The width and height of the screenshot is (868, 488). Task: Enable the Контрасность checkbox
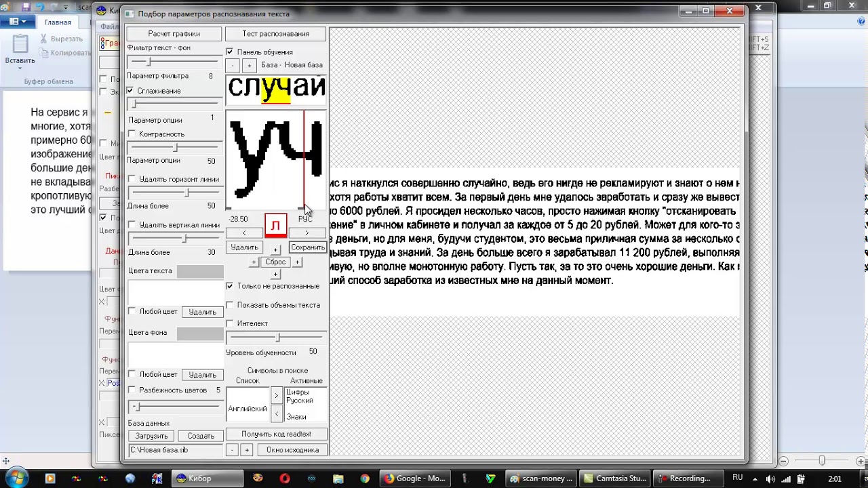point(132,134)
